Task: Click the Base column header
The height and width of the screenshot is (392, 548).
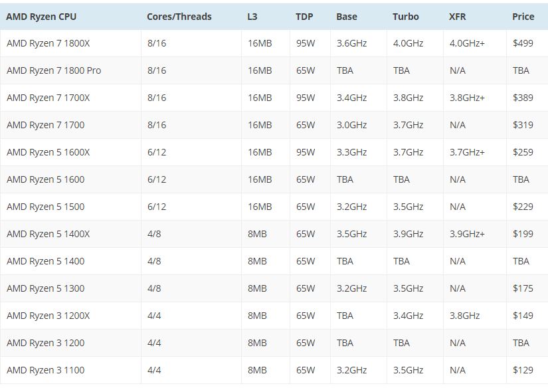Action: click(x=346, y=17)
